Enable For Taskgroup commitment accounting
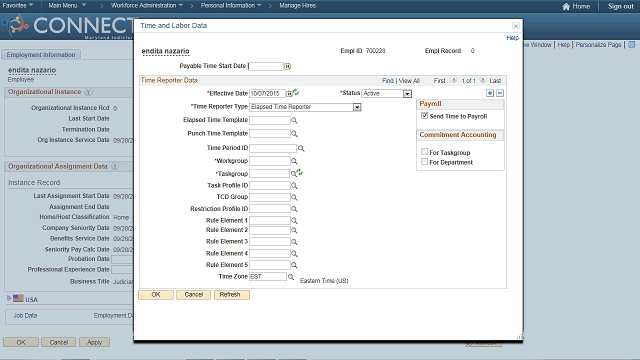The image size is (640, 360). pos(424,152)
